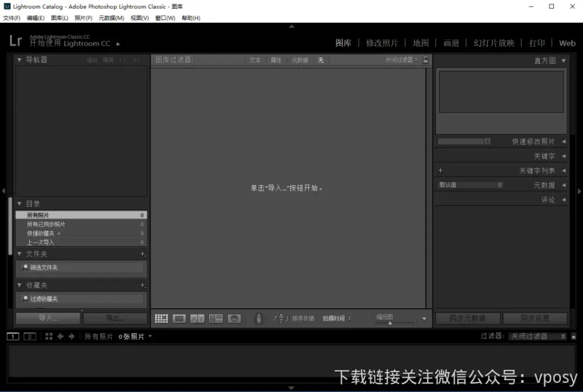Open library filter bar 关闭过滤器 preset dropdown
Viewport: 583px width, 392px height.
click(401, 59)
